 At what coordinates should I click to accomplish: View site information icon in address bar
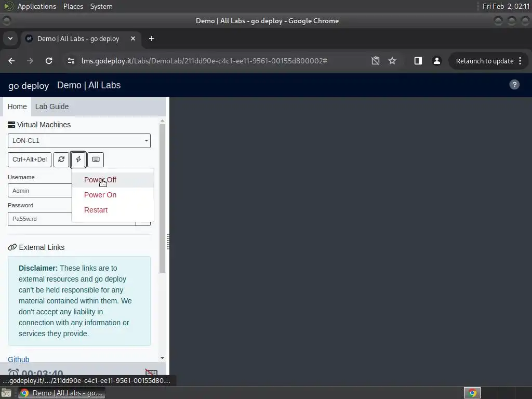[x=71, y=61]
